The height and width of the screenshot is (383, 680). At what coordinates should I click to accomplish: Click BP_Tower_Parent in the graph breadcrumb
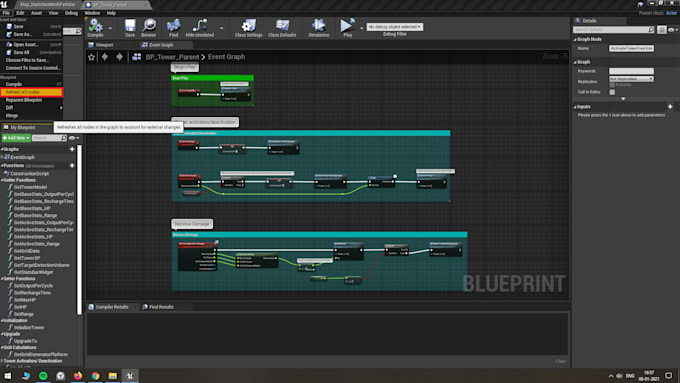click(172, 57)
